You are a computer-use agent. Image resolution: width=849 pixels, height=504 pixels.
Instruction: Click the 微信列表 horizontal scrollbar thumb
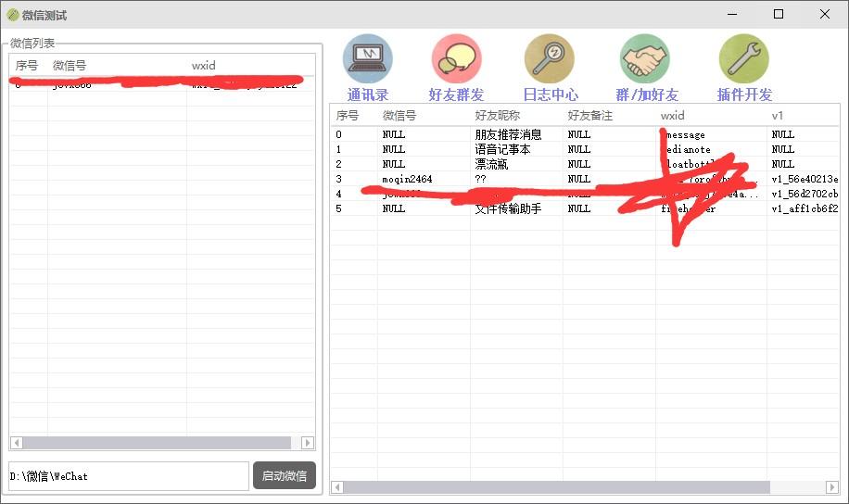[x=157, y=443]
